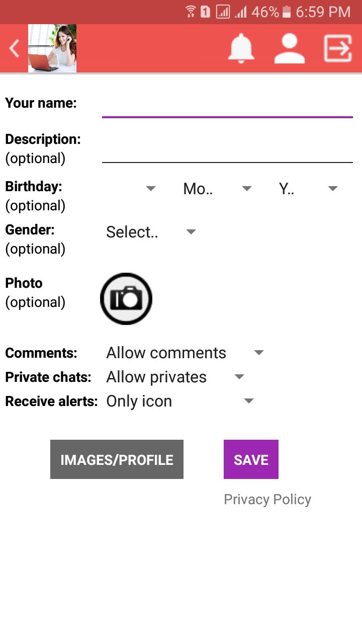
Task: Tap the Wi-Fi icon in status bar
Action: (191, 12)
